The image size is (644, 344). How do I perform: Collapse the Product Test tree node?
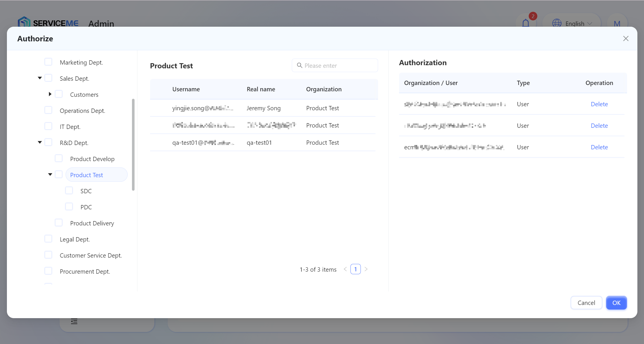pos(50,175)
